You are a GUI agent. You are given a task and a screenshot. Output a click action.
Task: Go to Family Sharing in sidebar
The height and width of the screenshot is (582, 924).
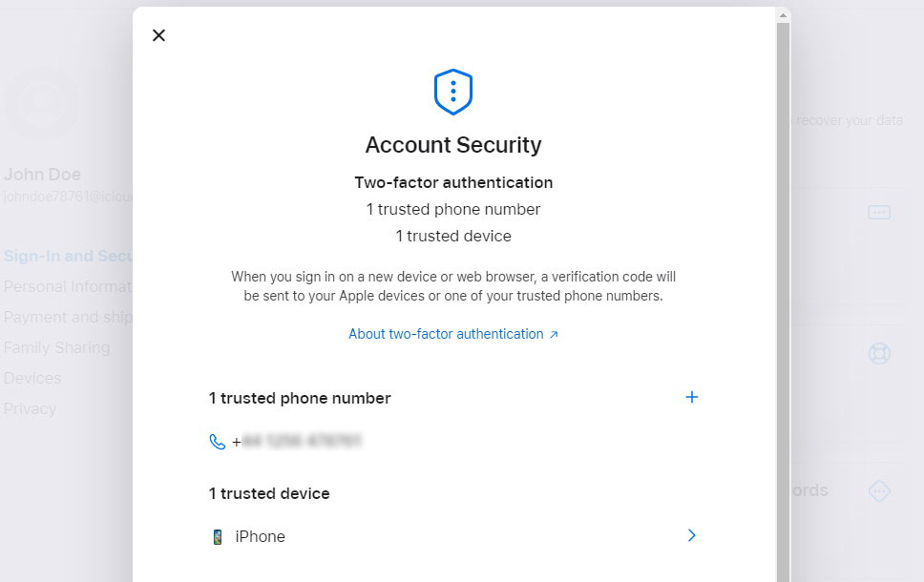56,347
